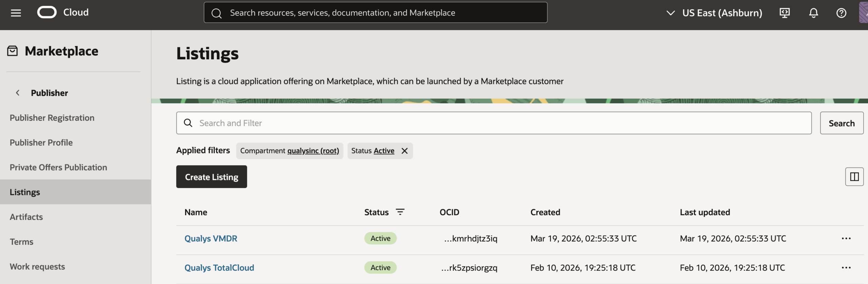Click Created date Mar 19, 2026, 02:55:33 UTC
868x284 pixels.
584,239
